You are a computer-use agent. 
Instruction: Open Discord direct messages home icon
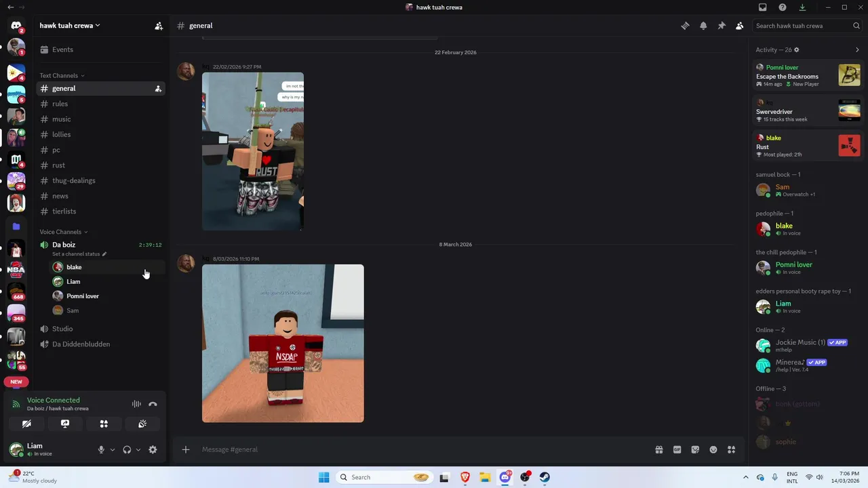(16, 26)
